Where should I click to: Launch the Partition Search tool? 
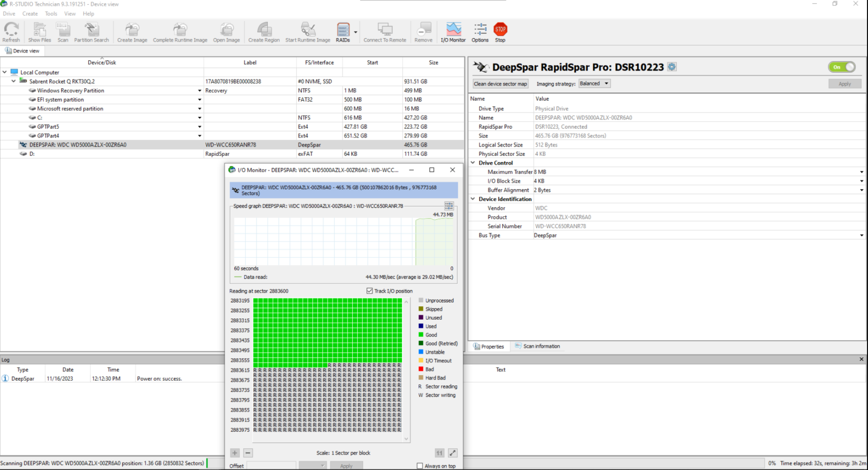91,32
